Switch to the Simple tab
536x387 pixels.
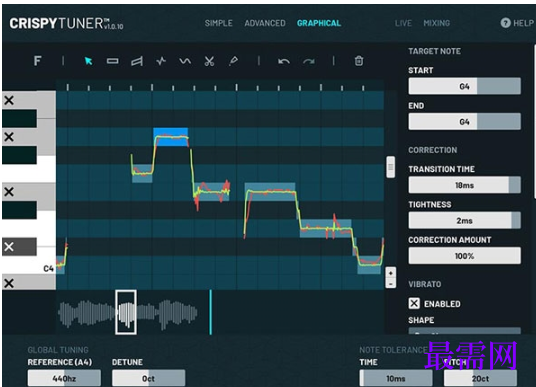[218, 23]
